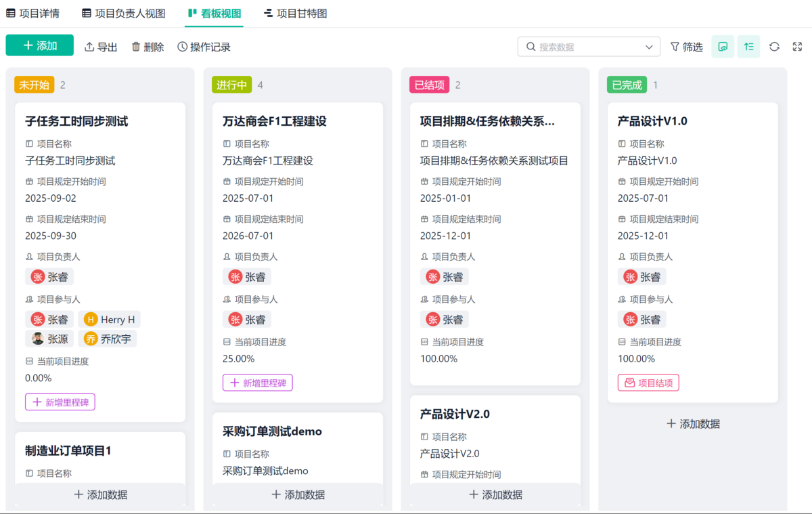Open the 子任务工时同步测试 card title
This screenshot has width=812, height=514.
pyautogui.click(x=76, y=121)
